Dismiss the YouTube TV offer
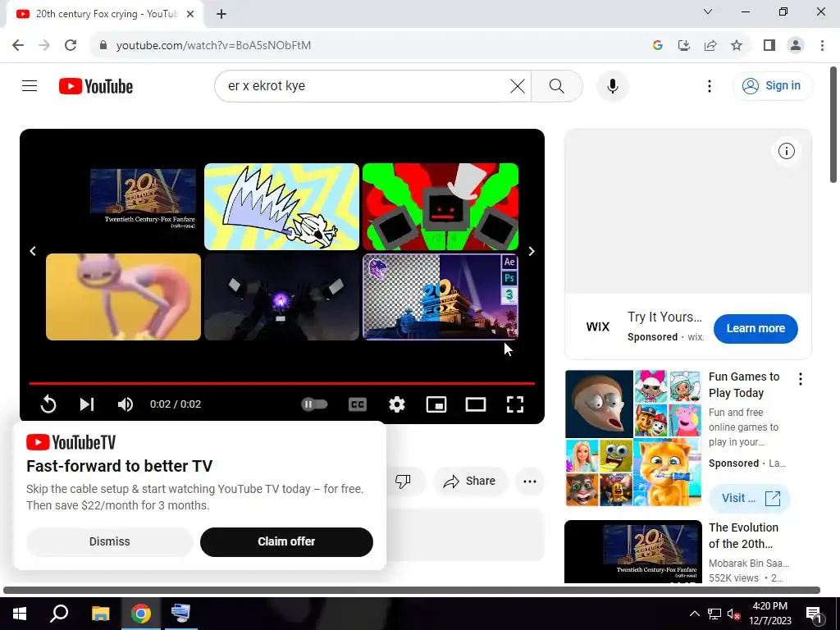This screenshot has height=630, width=840. coord(109,541)
